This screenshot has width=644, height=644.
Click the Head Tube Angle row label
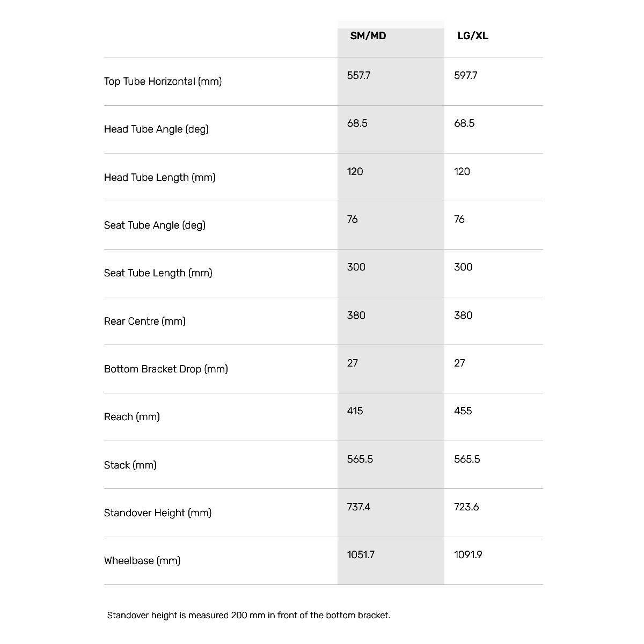(156, 129)
